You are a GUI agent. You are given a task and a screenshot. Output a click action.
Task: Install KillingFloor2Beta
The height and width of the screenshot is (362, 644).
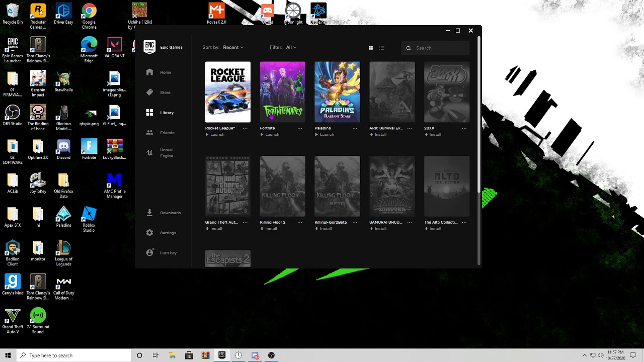click(x=324, y=229)
